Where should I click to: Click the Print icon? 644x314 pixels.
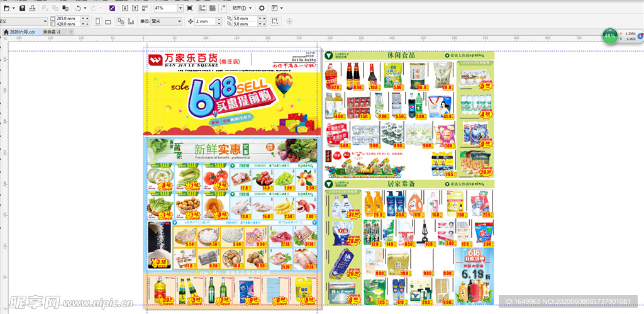[32, 8]
